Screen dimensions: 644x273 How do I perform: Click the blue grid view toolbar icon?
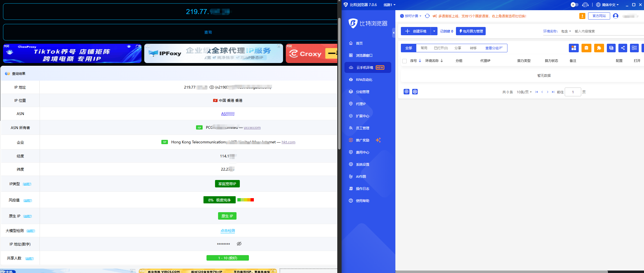coord(574,48)
